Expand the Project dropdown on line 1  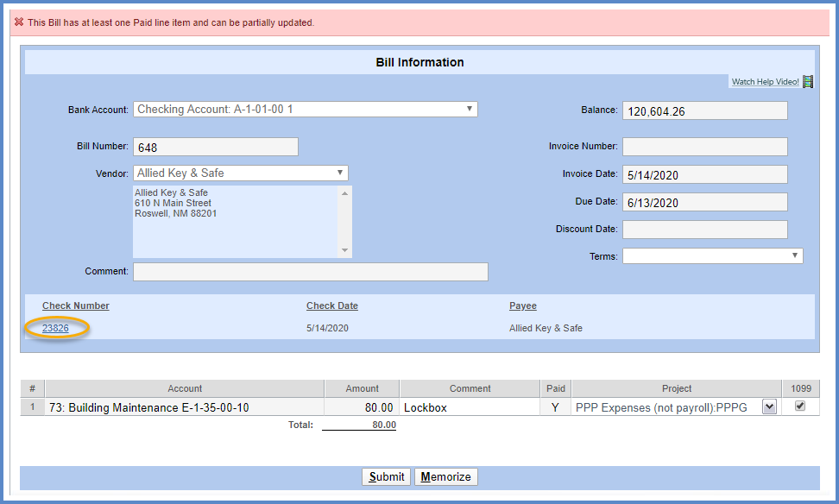(x=769, y=407)
